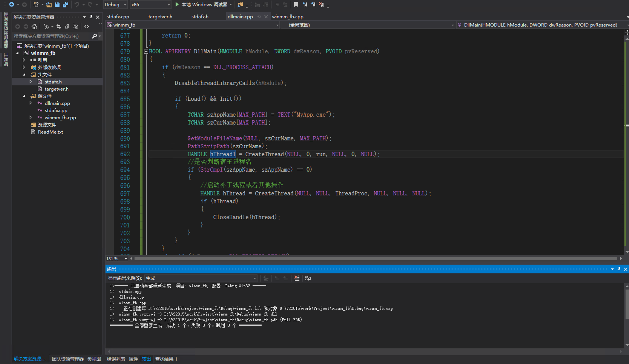Open the output source dropdown showing 生成
Viewport: 629px width, 364px height.
[x=201, y=278]
